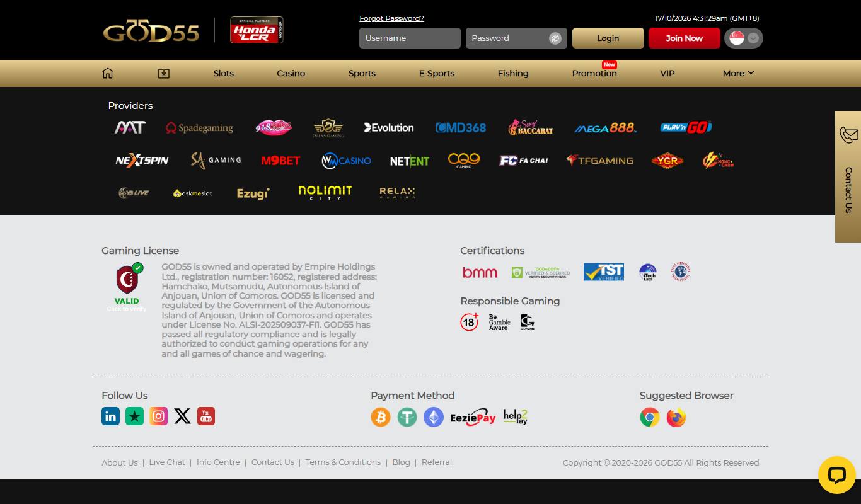Open the Terms & Conditions footer link

(x=343, y=462)
